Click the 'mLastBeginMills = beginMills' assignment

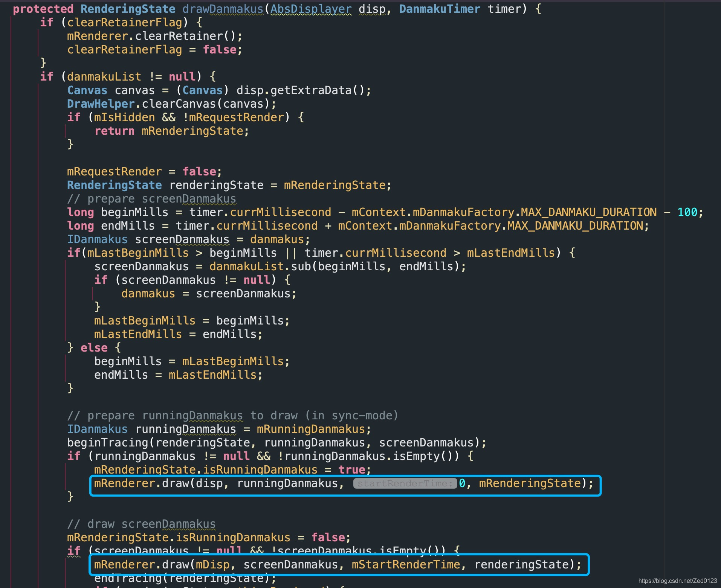[x=192, y=321]
